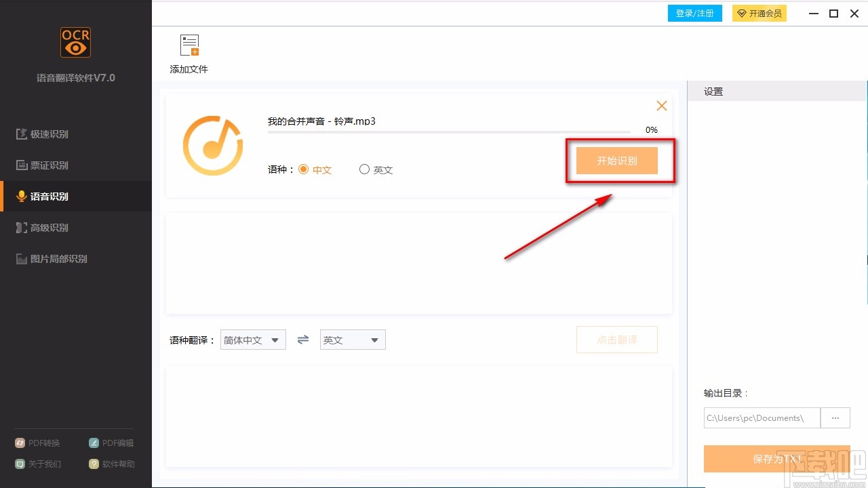Open 软件帮助 help link

(x=112, y=464)
